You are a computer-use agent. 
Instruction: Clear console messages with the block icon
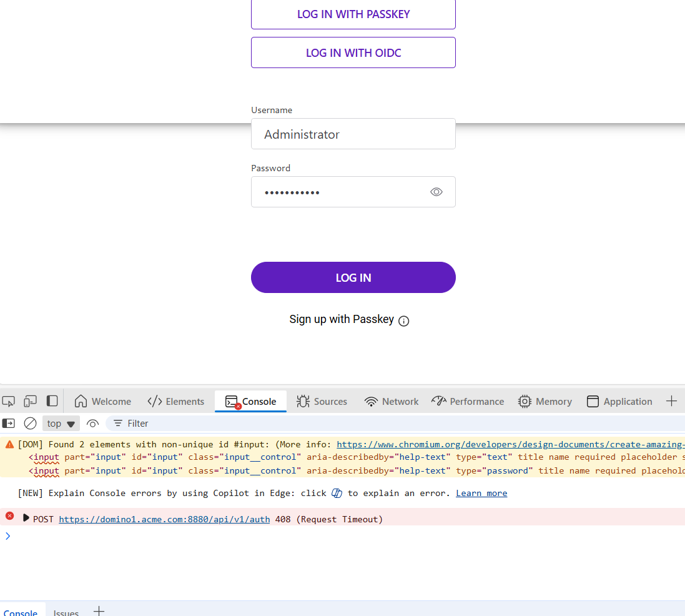(x=30, y=423)
